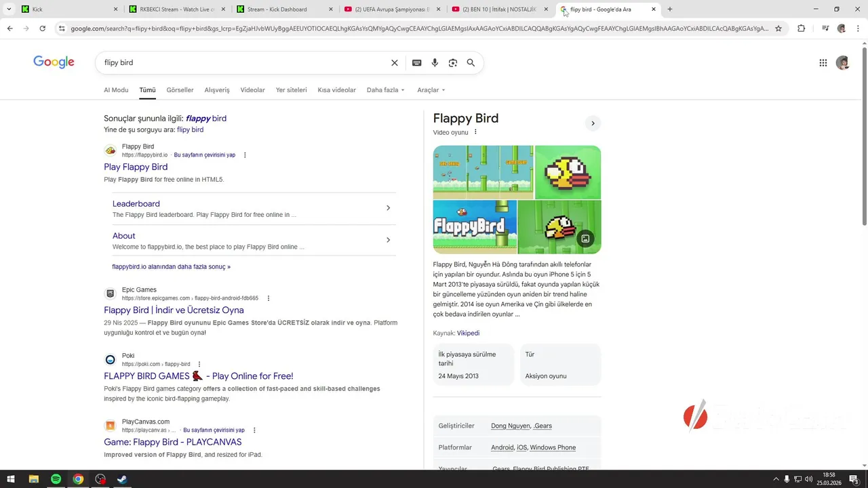Viewport: 868px width, 488px height.
Task: Open Flappy Bird | İndir ve Ücretsiz Oyna
Action: tap(174, 310)
